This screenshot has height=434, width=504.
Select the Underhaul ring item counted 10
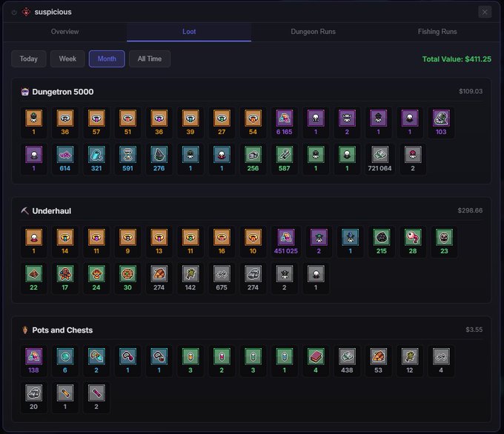[253, 241]
